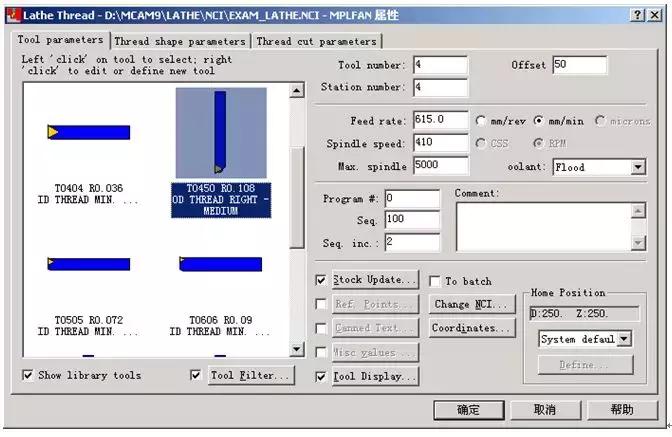
Task: Close the Lathe Thread dialog
Action: pyautogui.click(x=655, y=15)
